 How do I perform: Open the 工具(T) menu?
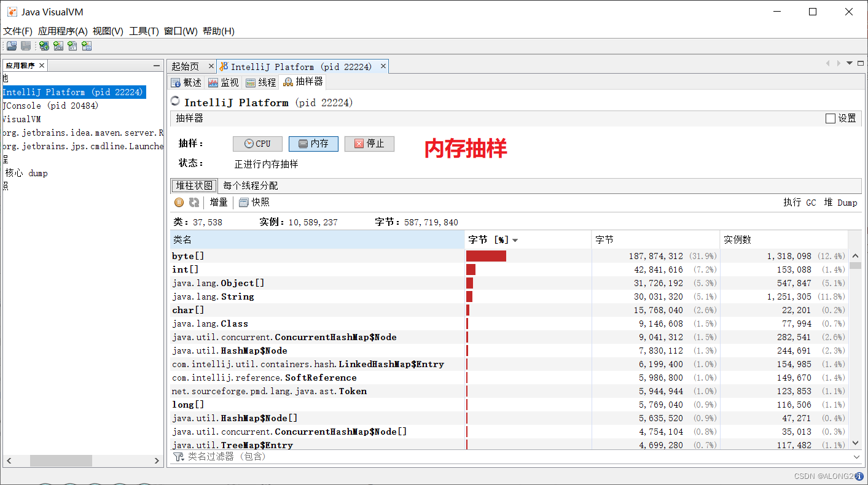[x=144, y=31]
